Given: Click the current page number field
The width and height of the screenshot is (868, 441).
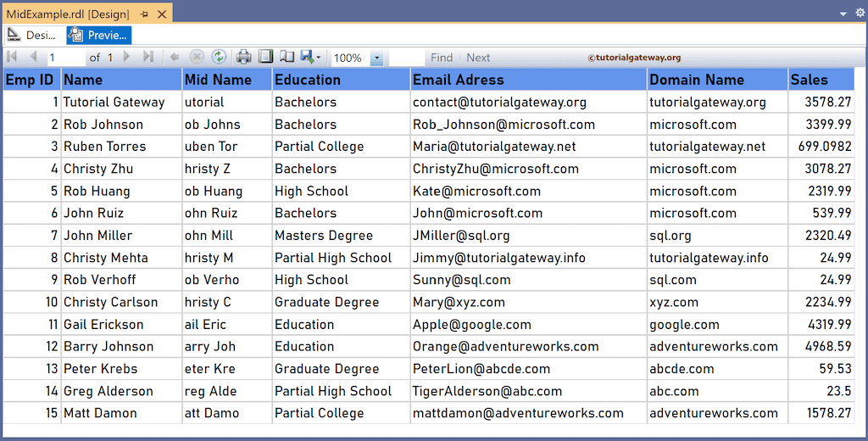Looking at the screenshot, I should (64, 58).
